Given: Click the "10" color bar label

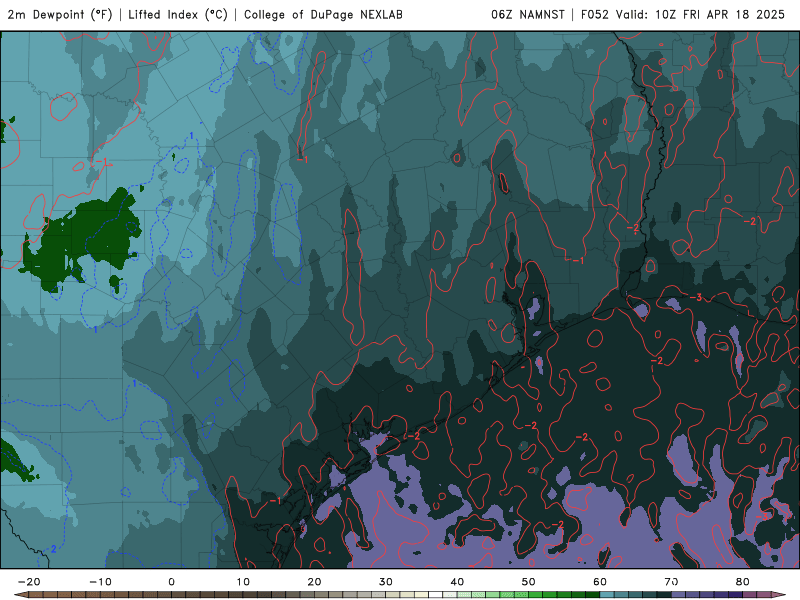Looking at the screenshot, I should tap(243, 582).
